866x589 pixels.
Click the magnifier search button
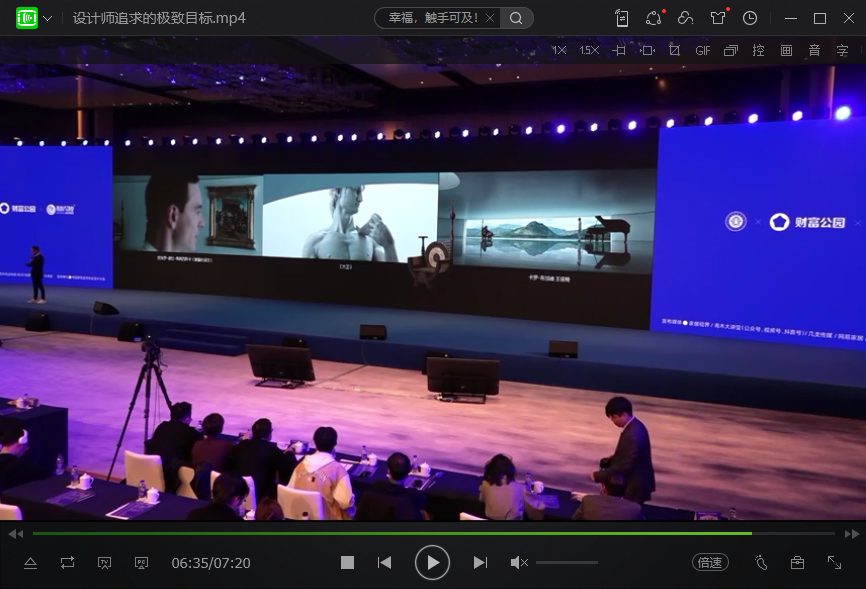(x=516, y=18)
